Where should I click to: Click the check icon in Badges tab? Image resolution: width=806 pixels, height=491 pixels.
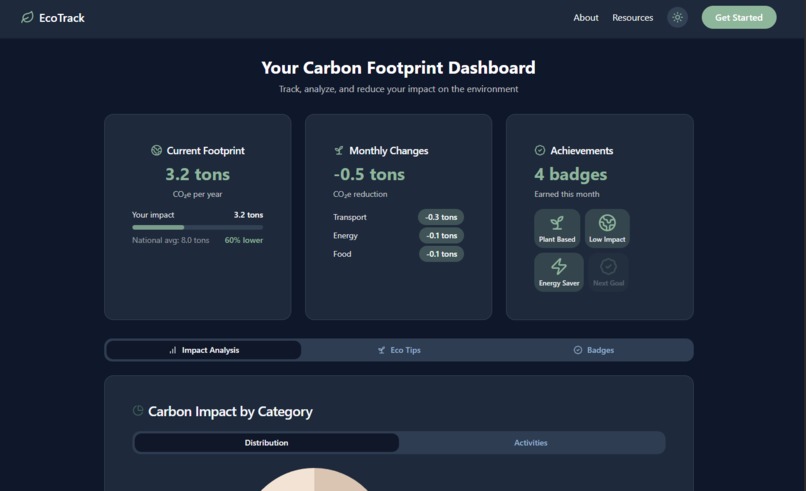(578, 350)
